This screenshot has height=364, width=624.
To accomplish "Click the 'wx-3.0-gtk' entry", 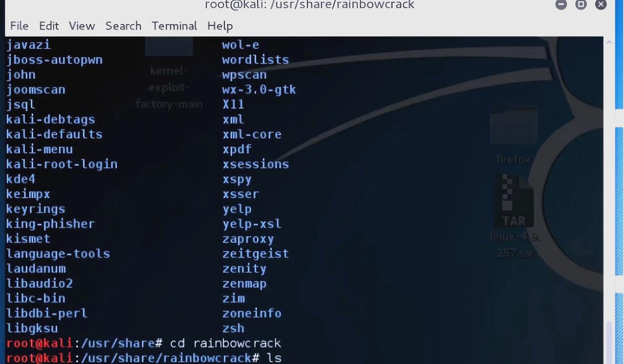I will [259, 90].
